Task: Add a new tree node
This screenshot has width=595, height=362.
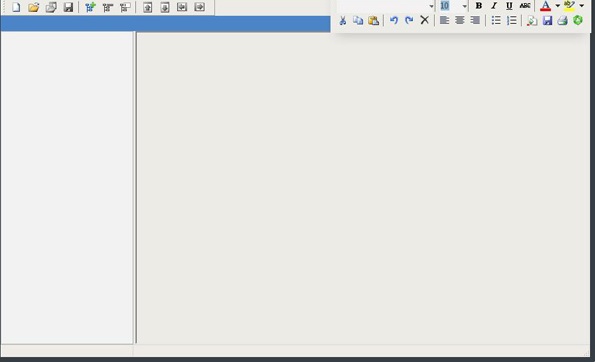Action: coord(90,7)
